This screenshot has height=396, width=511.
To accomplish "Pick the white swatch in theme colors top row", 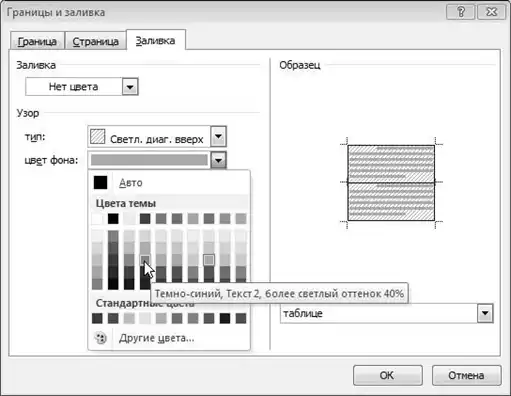I will pos(97,219).
